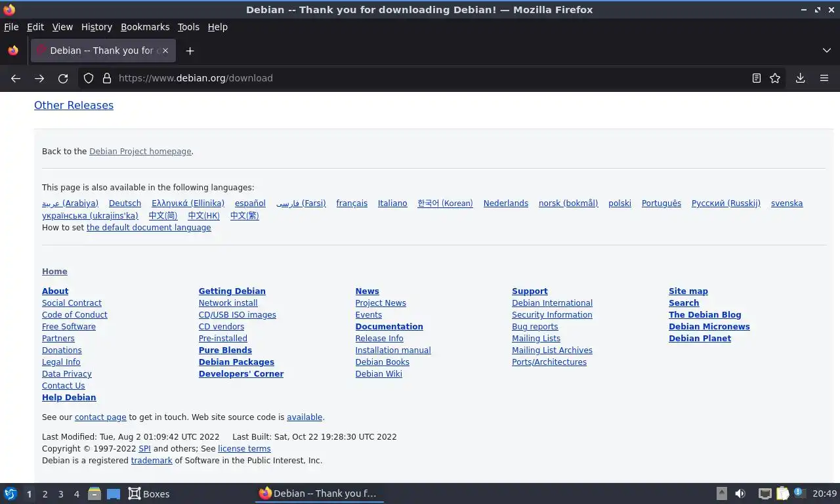
Task: Open the SPI copyright link
Action: point(144,449)
